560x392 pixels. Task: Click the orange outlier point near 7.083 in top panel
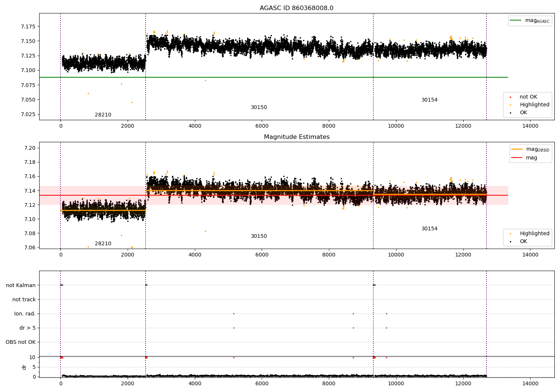pos(205,80)
